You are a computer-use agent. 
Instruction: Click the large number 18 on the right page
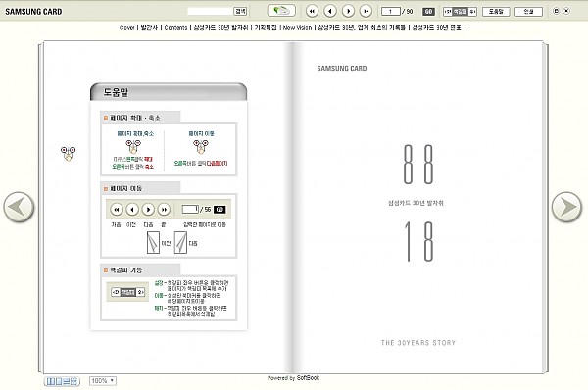[419, 241]
